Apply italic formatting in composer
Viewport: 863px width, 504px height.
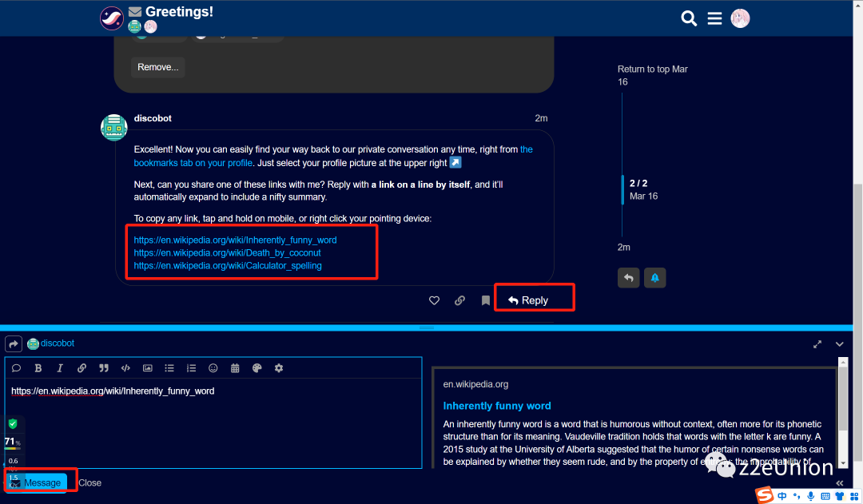pos(60,368)
